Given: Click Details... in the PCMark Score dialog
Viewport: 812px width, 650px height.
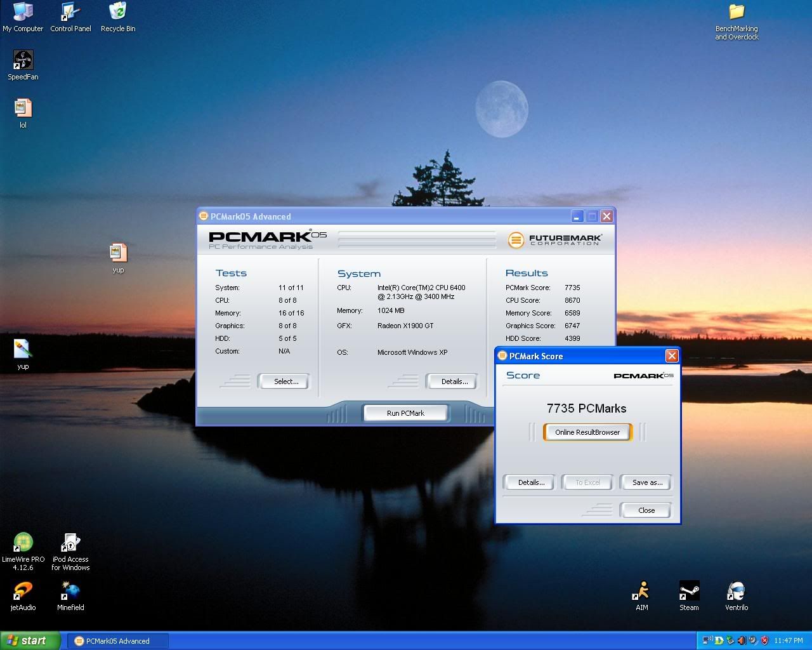Looking at the screenshot, I should click(x=528, y=482).
